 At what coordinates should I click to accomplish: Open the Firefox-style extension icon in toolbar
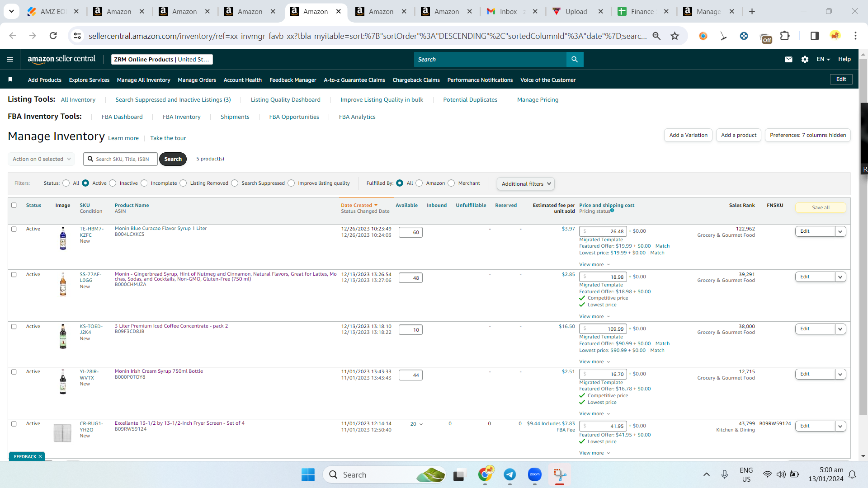(703, 36)
